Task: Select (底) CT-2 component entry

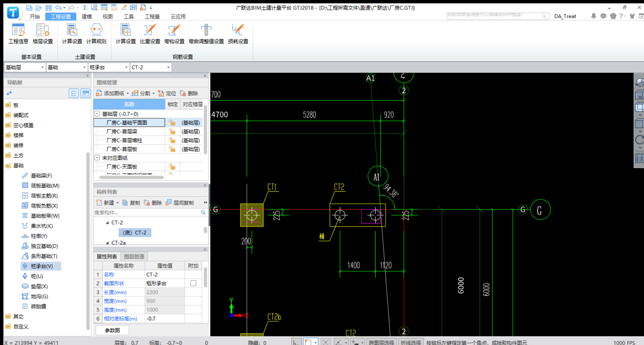Action: tap(135, 233)
